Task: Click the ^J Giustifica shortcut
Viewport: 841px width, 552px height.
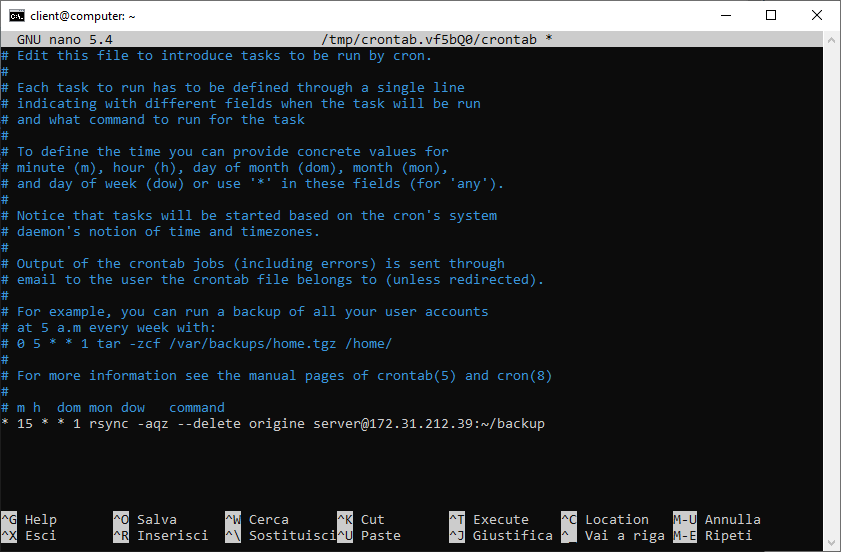Action: pyautogui.click(x=501, y=535)
